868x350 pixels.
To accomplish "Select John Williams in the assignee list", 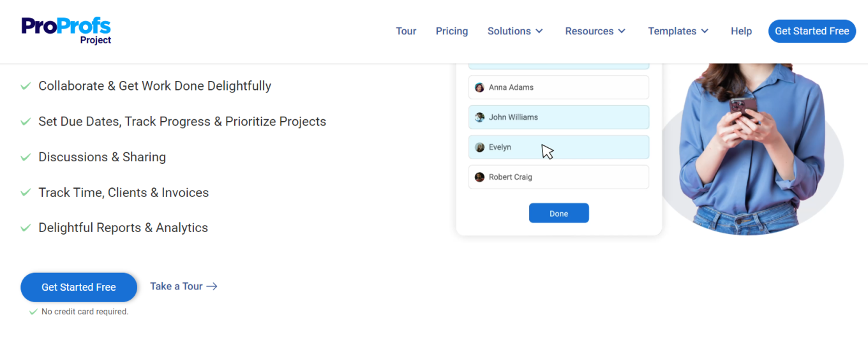I will 558,117.
